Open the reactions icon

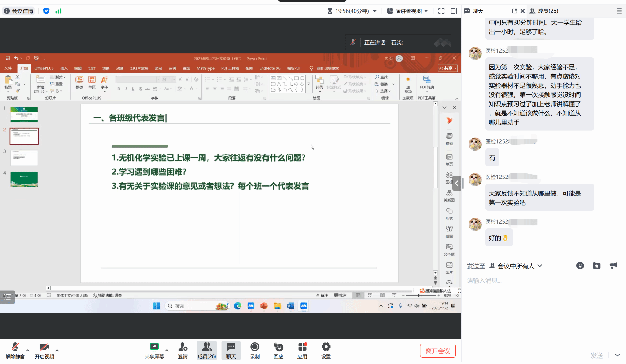point(278,347)
